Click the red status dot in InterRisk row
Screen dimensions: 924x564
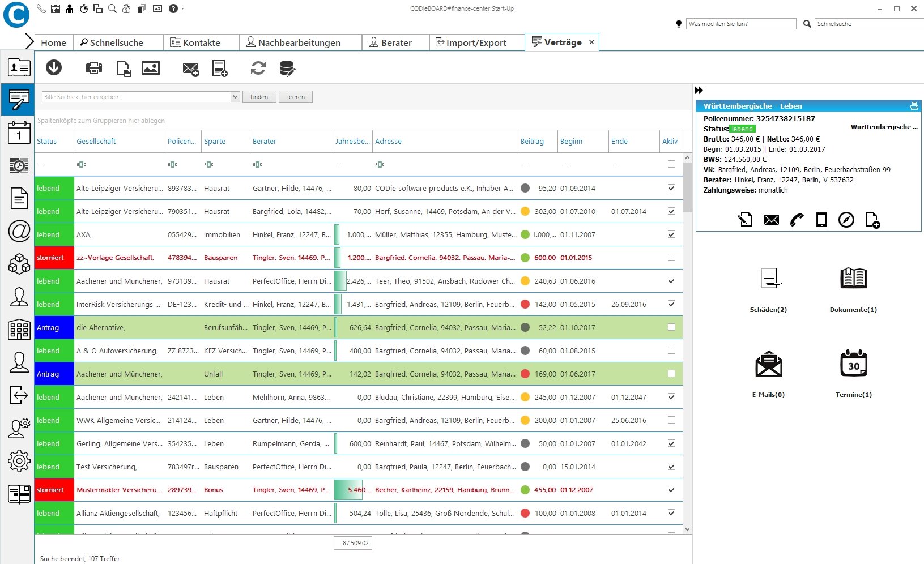click(x=525, y=304)
